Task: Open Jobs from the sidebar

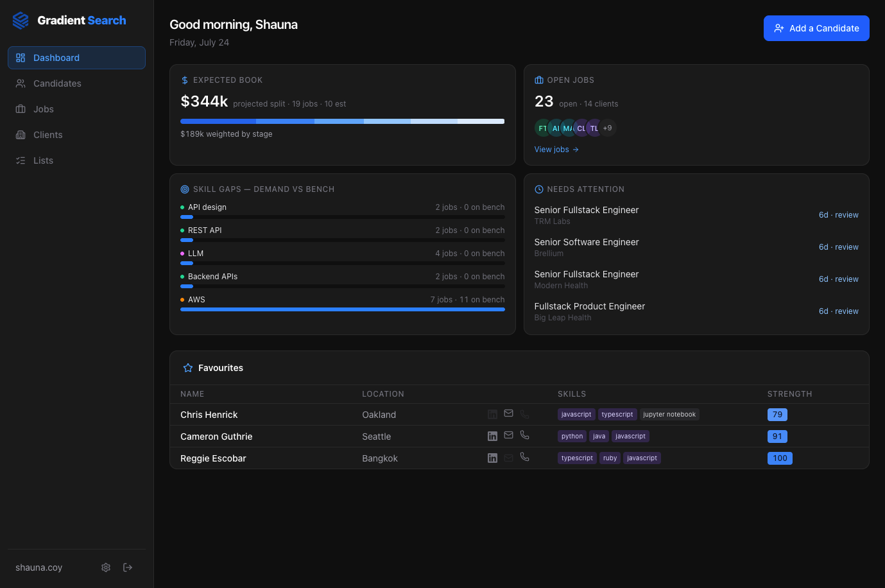Action: coord(76,109)
